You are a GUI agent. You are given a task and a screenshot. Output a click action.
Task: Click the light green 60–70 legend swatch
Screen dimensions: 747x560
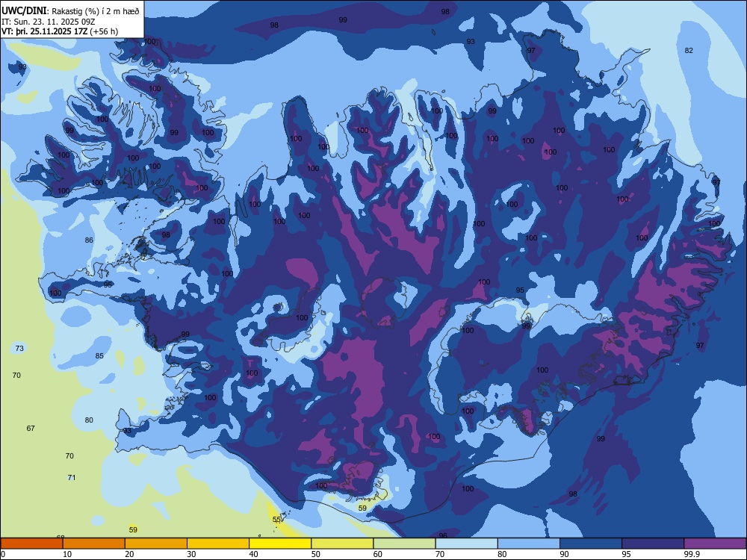[x=404, y=544]
